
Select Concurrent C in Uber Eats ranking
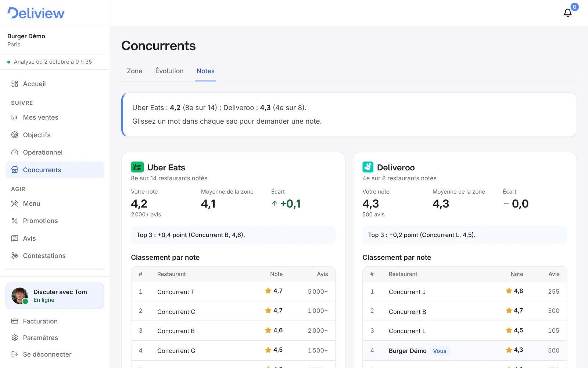[233, 311]
